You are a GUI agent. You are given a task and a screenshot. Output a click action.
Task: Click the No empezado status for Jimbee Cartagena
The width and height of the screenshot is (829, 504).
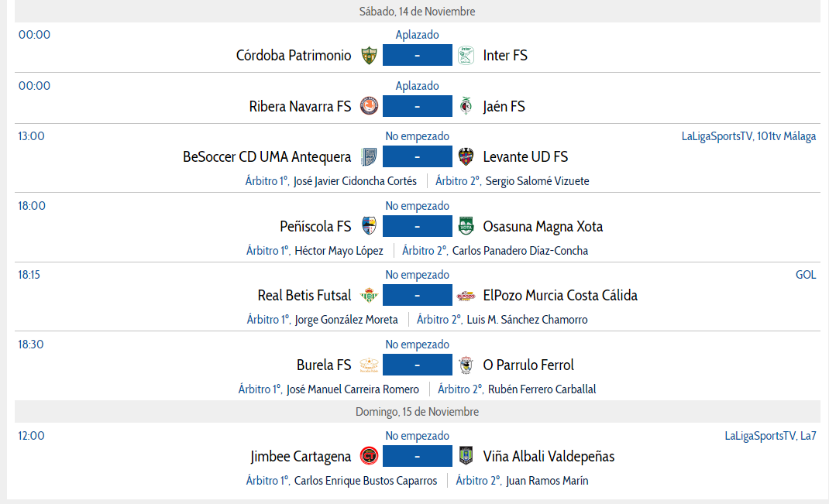pyautogui.click(x=417, y=436)
